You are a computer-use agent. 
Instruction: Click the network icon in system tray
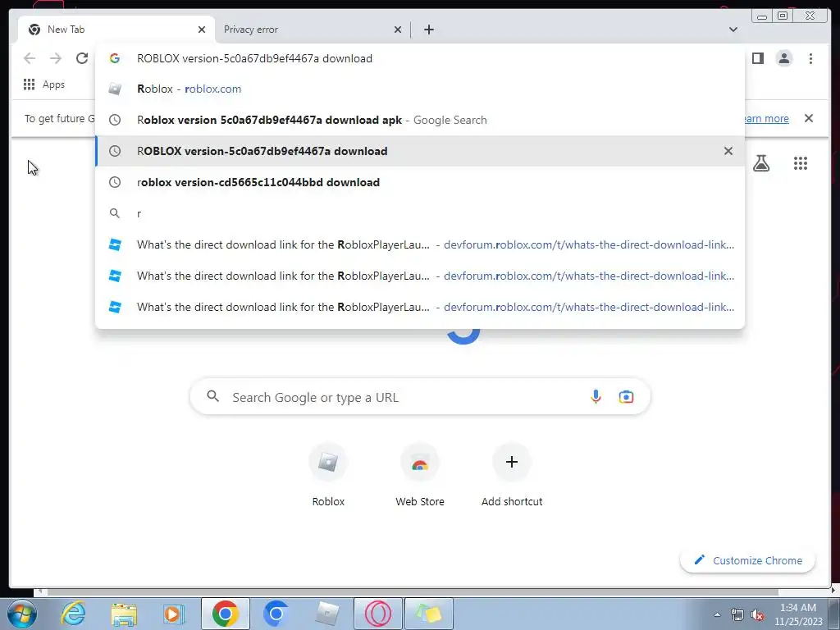click(x=737, y=614)
